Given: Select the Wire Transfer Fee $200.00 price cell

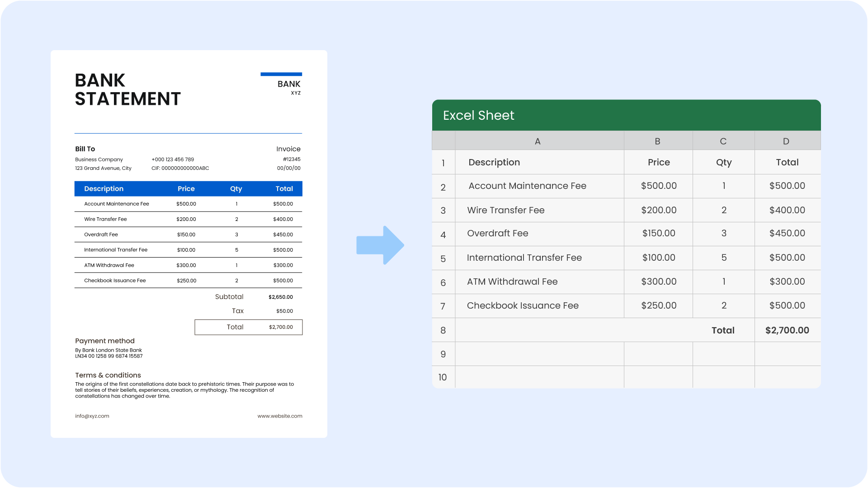Looking at the screenshot, I should click(x=659, y=210).
